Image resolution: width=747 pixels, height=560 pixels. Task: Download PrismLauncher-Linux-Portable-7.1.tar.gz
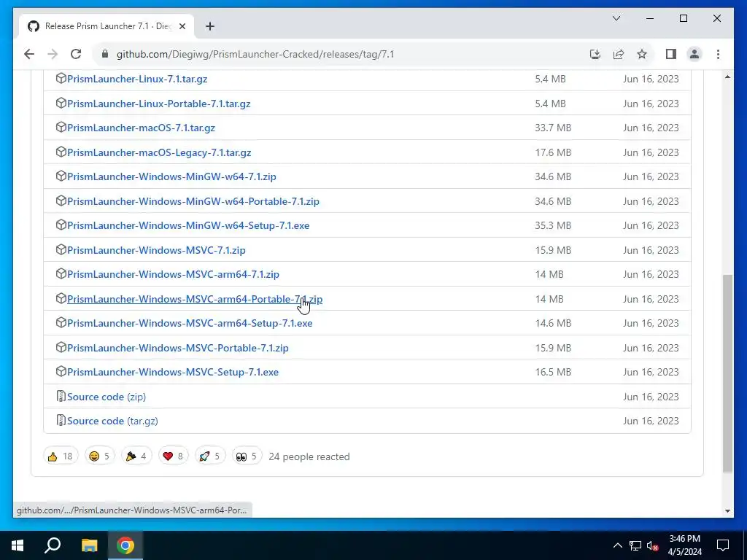click(158, 104)
